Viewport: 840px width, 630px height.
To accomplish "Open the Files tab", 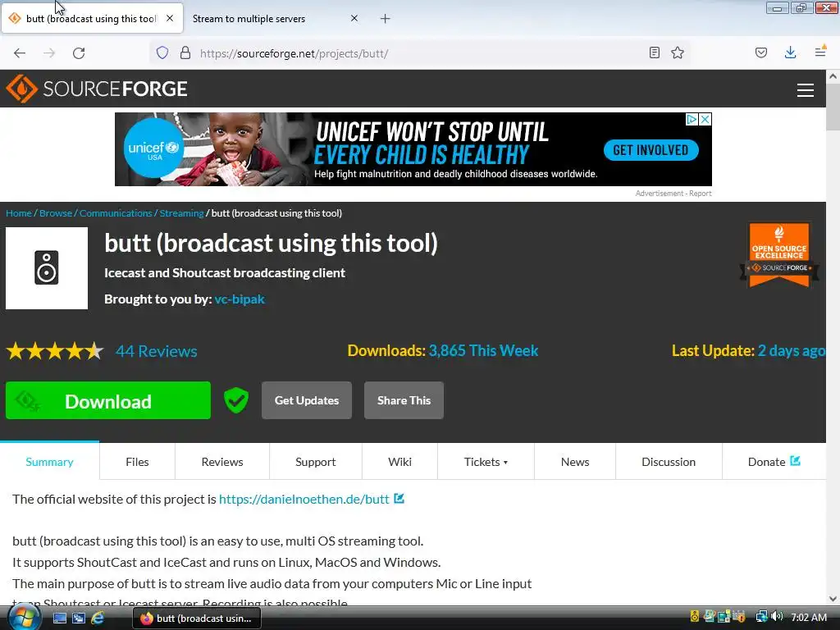I will point(137,462).
